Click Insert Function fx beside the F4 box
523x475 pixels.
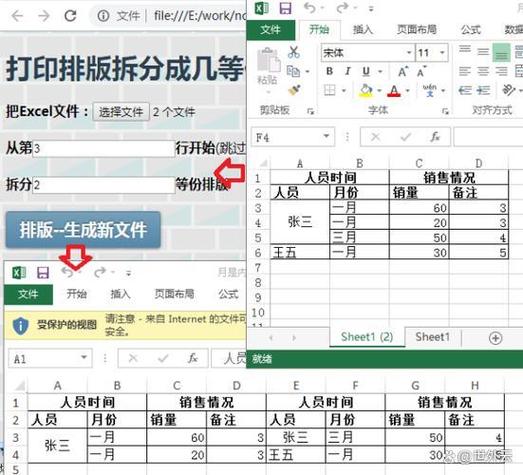pyautogui.click(x=435, y=137)
